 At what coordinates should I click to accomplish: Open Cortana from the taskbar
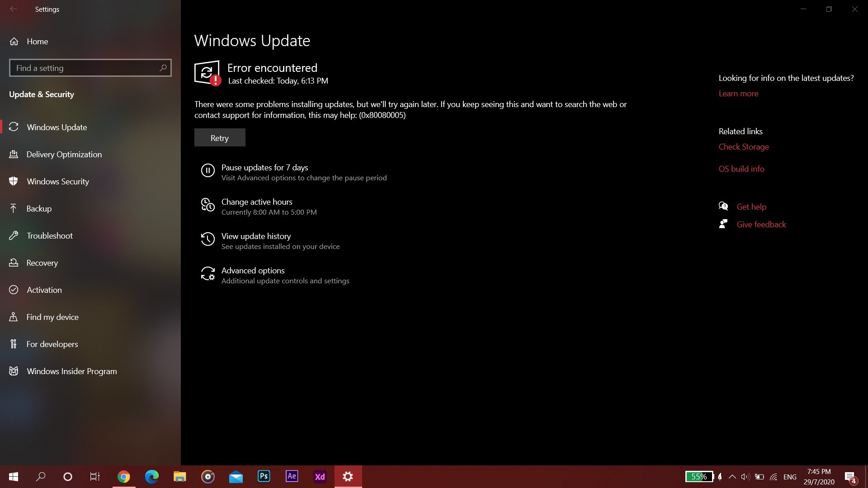point(68,477)
